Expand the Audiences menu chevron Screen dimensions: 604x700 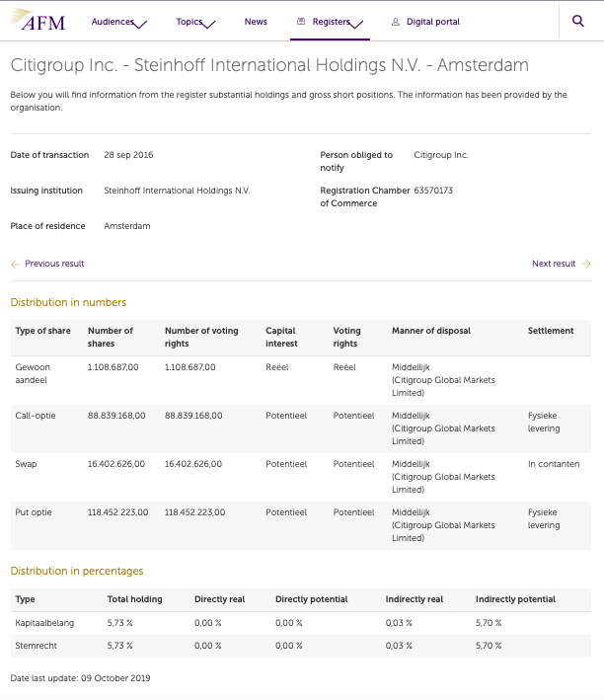140,24
